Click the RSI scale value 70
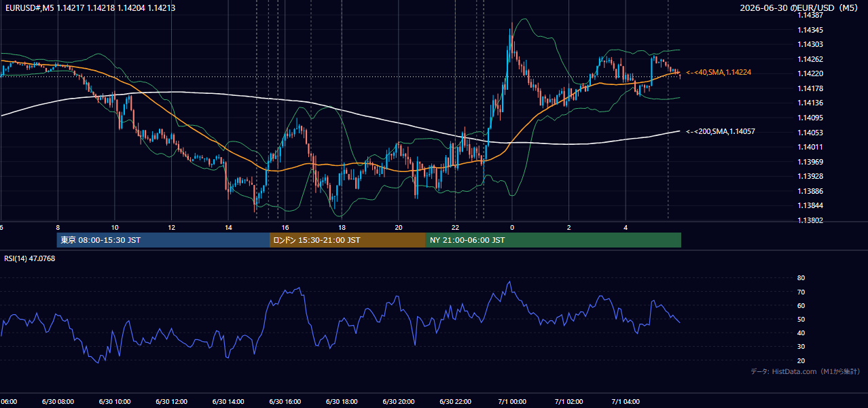This screenshot has width=868, height=408. coord(801,292)
